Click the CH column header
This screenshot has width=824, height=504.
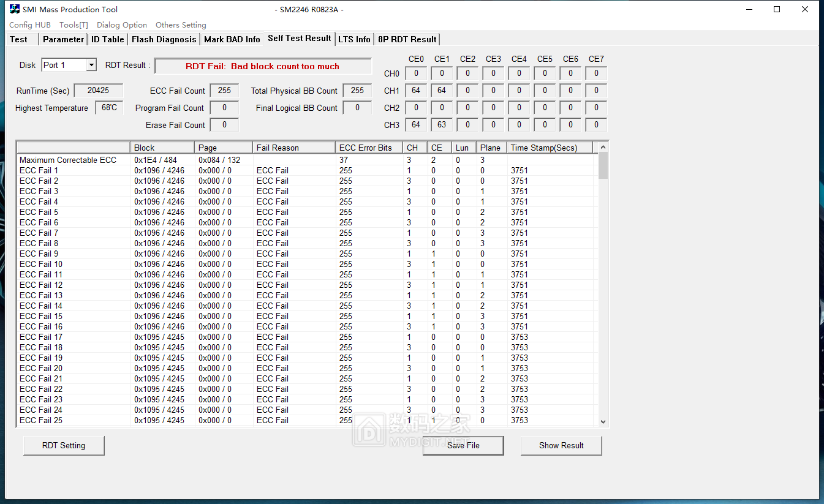tap(415, 148)
